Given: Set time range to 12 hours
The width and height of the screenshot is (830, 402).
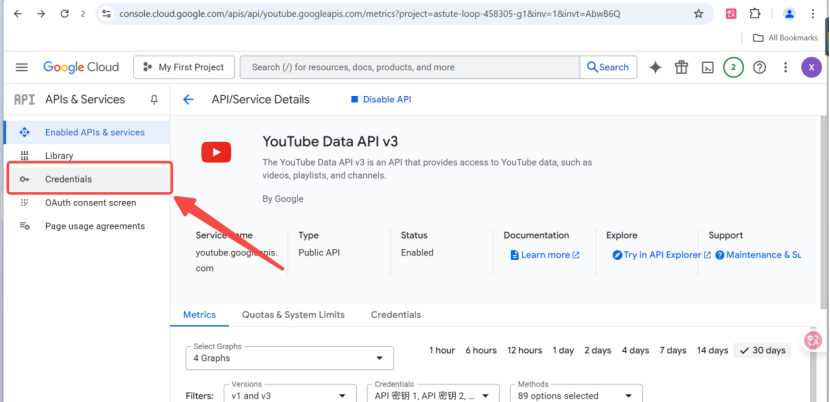Looking at the screenshot, I should [525, 351].
